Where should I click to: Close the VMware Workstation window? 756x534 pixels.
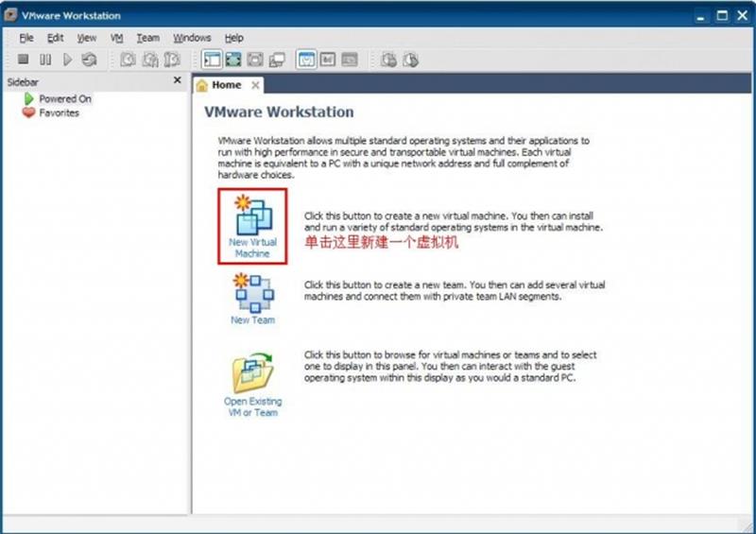(743, 15)
